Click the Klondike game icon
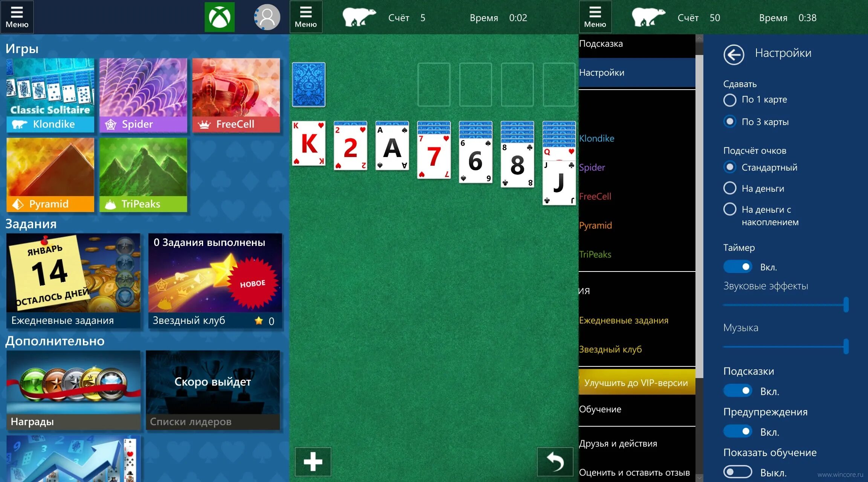868x482 pixels. pyautogui.click(x=49, y=94)
